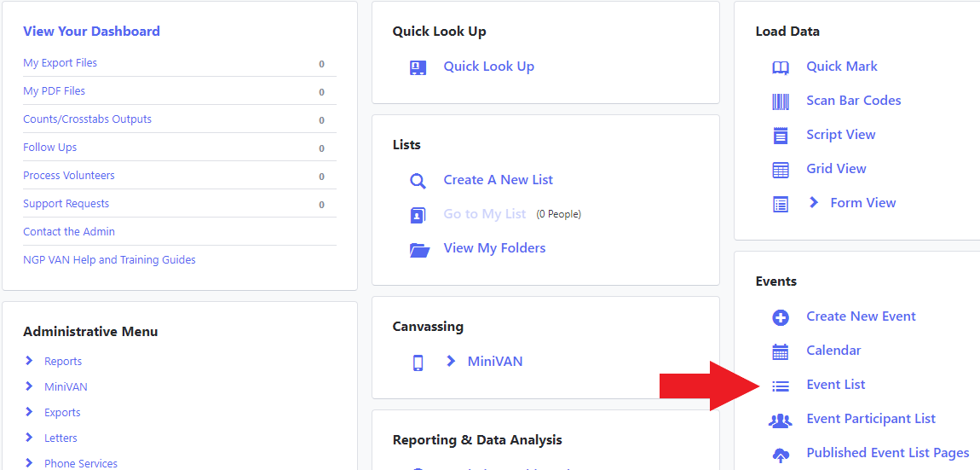Expand the MiniVAN chevron in Administrative Menu
Image resolution: width=980 pixels, height=470 pixels.
pyautogui.click(x=29, y=386)
